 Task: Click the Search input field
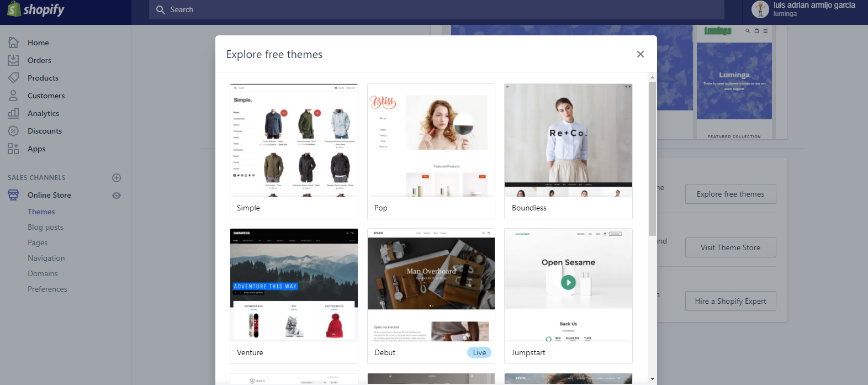coord(436,10)
